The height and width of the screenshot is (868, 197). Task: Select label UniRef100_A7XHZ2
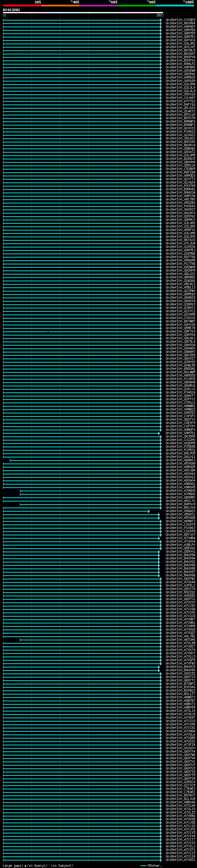click(180, 860)
